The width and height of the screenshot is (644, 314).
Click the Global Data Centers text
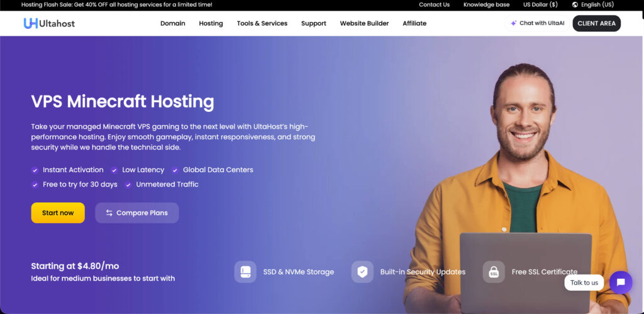coord(218,170)
